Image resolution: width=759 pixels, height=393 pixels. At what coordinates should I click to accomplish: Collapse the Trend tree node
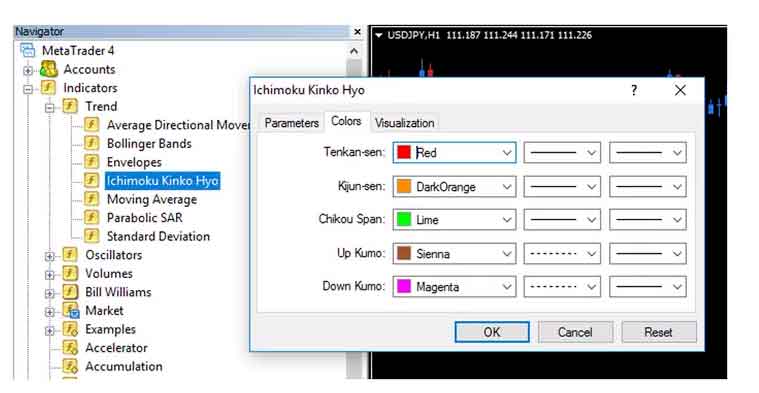50,107
